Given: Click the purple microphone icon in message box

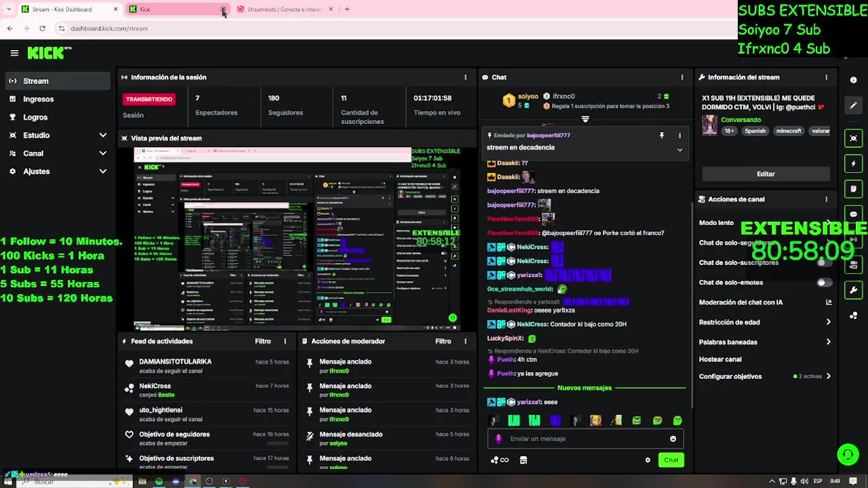Looking at the screenshot, I should pyautogui.click(x=498, y=439).
